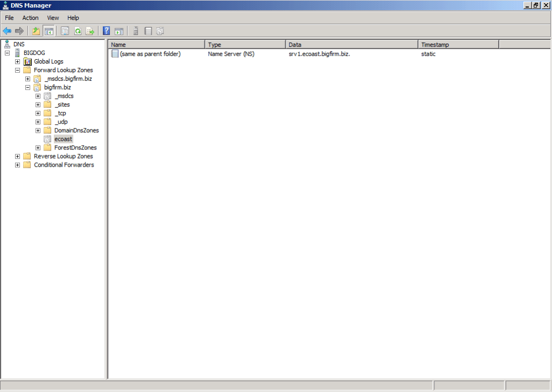
Task: Select the ecoast delegation node
Action: click(x=64, y=139)
